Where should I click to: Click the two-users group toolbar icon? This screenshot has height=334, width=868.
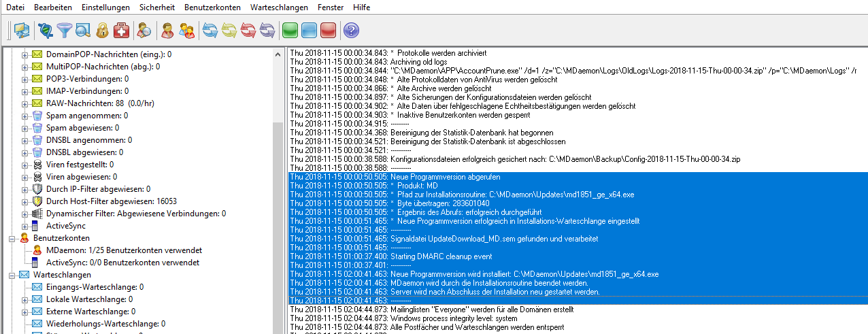[186, 30]
